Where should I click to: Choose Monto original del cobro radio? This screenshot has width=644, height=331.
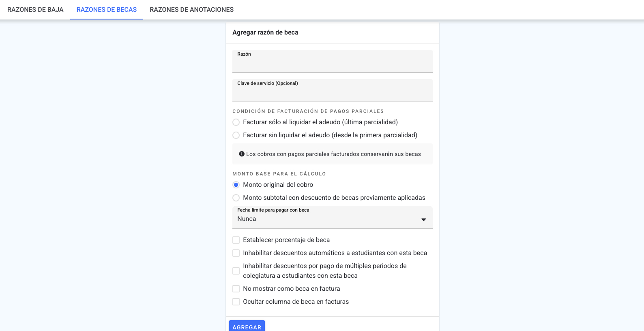[x=236, y=185]
